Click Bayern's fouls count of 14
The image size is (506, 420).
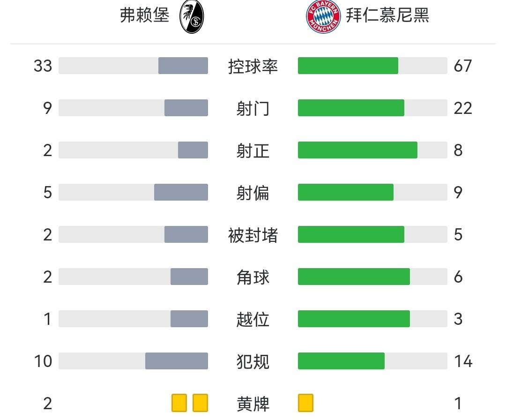[463, 361]
